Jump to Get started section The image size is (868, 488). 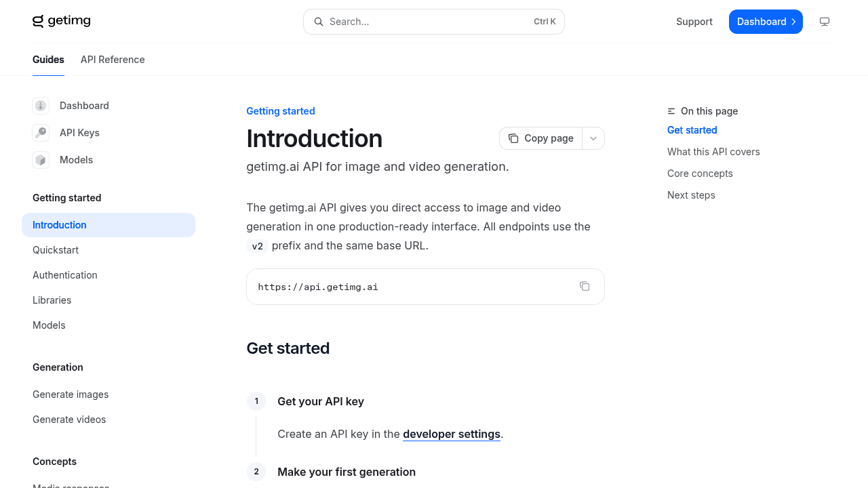pyautogui.click(x=692, y=130)
